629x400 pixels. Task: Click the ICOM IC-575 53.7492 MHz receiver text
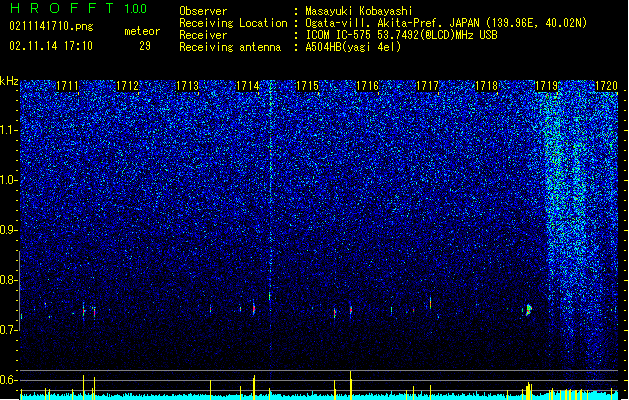coord(401,35)
